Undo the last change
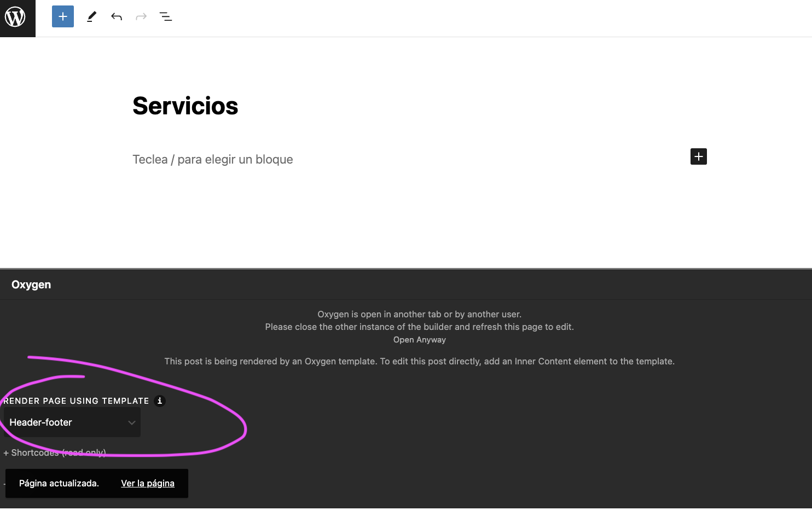Image resolution: width=812 pixels, height=511 pixels. click(116, 16)
